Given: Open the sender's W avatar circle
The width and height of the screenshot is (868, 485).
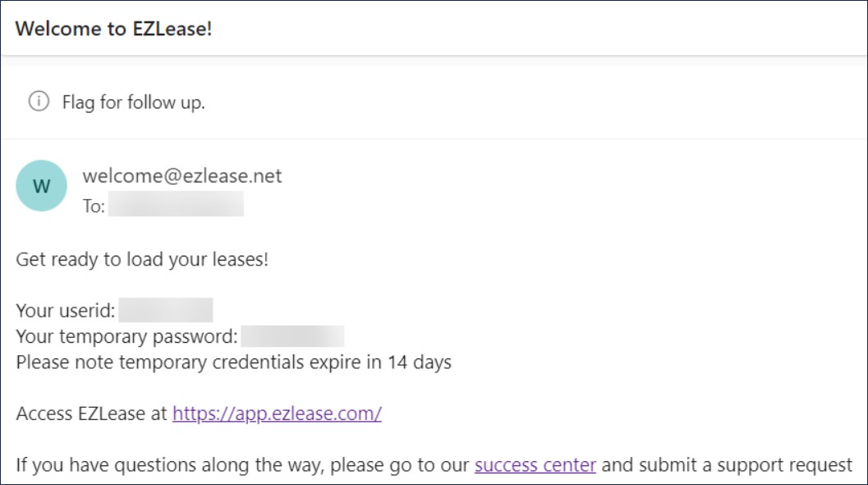Looking at the screenshot, I should (x=42, y=186).
